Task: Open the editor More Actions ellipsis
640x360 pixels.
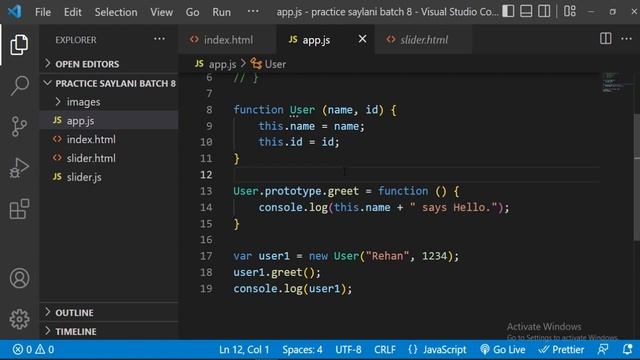Action: coord(626,39)
